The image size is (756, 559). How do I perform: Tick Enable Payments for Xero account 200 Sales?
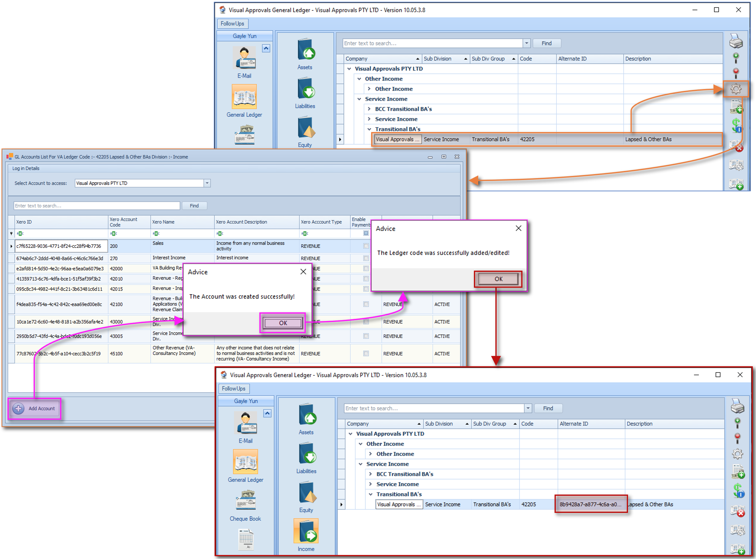[366, 246]
